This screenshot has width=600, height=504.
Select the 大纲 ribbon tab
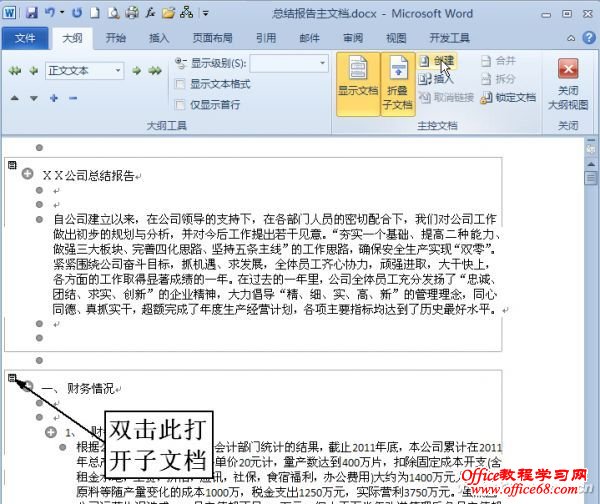(72, 38)
